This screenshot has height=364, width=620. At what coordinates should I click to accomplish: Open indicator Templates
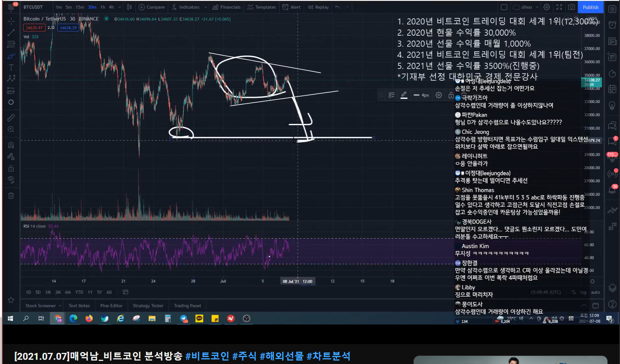click(261, 7)
